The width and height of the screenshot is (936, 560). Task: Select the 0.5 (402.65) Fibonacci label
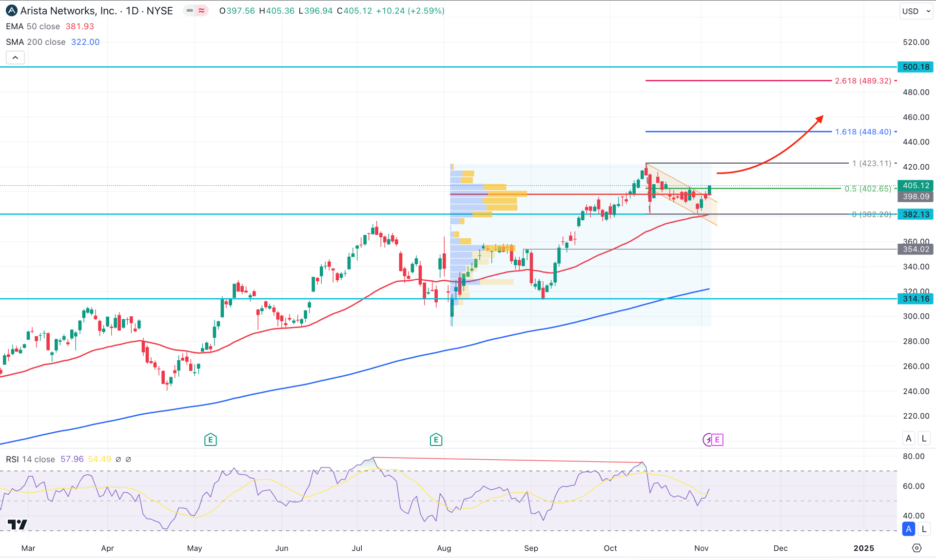868,189
